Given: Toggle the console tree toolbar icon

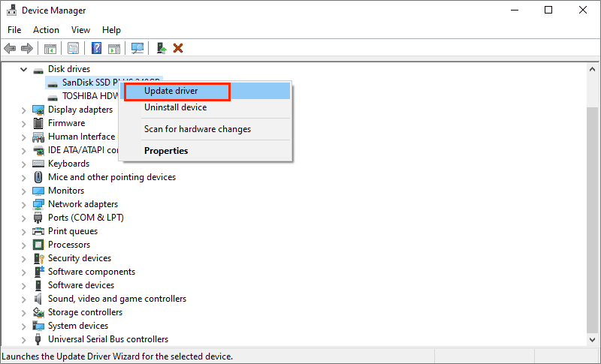Looking at the screenshot, I should [x=50, y=49].
